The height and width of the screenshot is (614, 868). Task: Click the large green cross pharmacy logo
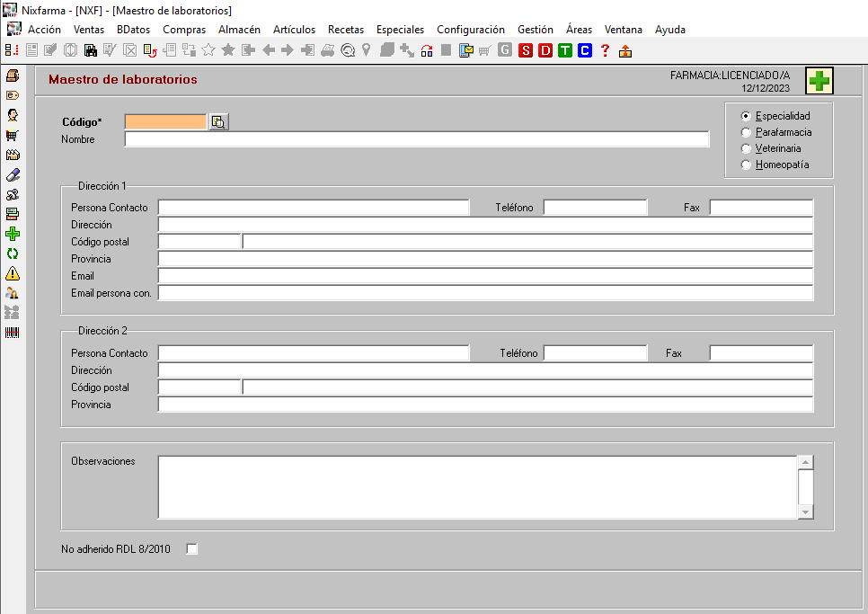(x=819, y=81)
